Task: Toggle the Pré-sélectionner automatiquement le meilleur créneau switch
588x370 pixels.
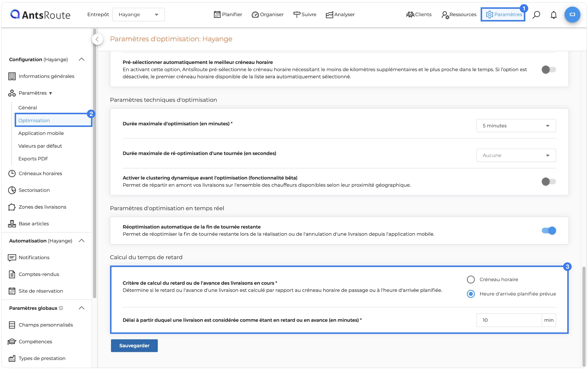Action: pyautogui.click(x=548, y=70)
